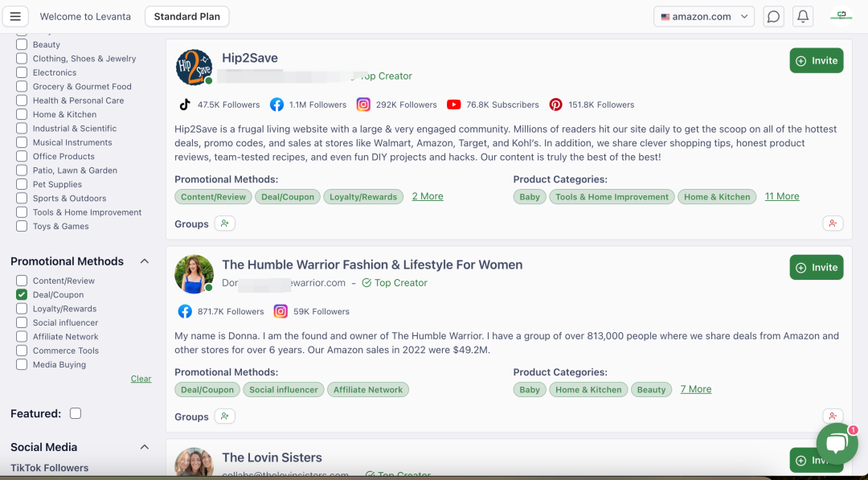Invite The Humble Warrior creator

pyautogui.click(x=817, y=268)
